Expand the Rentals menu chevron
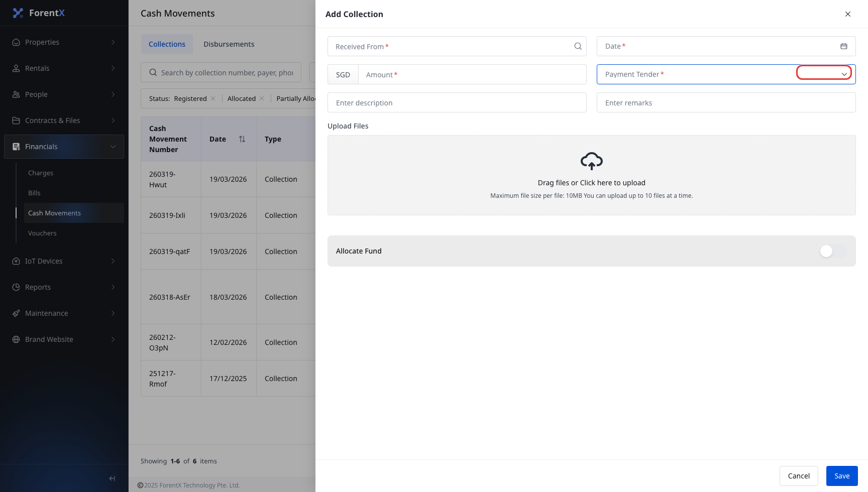Image resolution: width=868 pixels, height=492 pixels. (113, 68)
